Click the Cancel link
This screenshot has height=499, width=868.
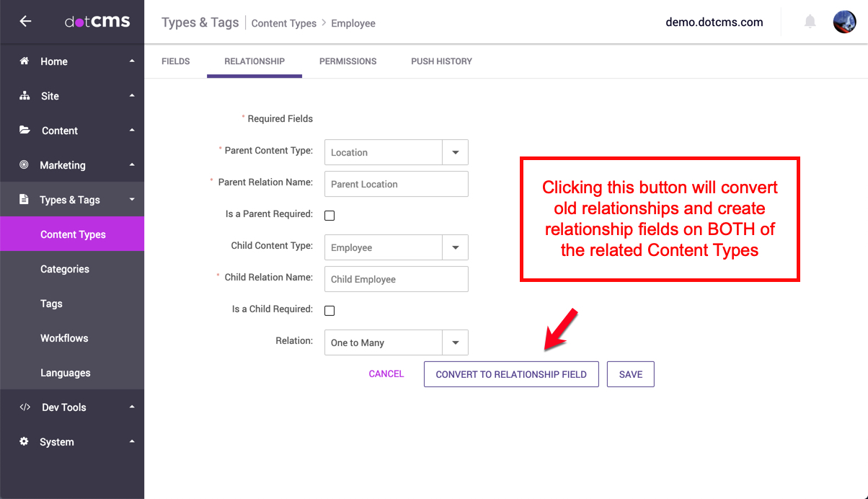[386, 374]
